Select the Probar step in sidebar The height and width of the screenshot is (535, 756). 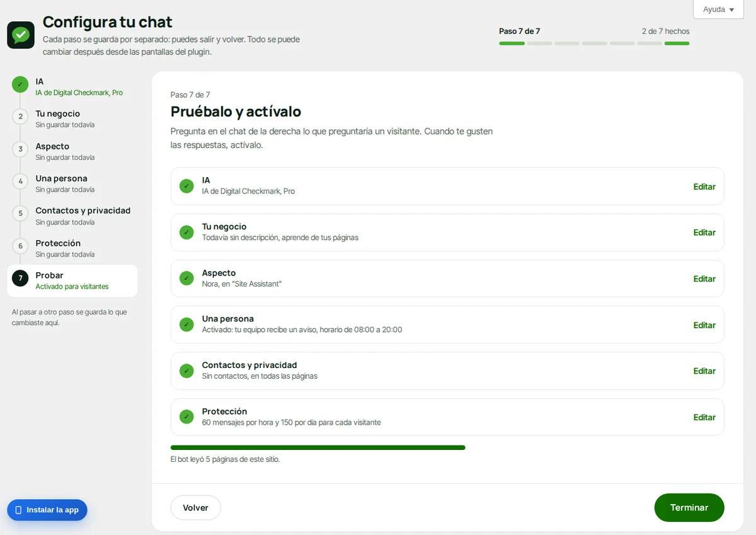pos(72,280)
